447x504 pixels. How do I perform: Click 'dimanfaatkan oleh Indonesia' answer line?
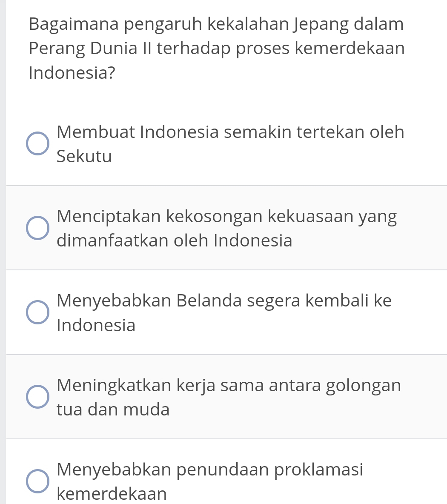tap(175, 241)
